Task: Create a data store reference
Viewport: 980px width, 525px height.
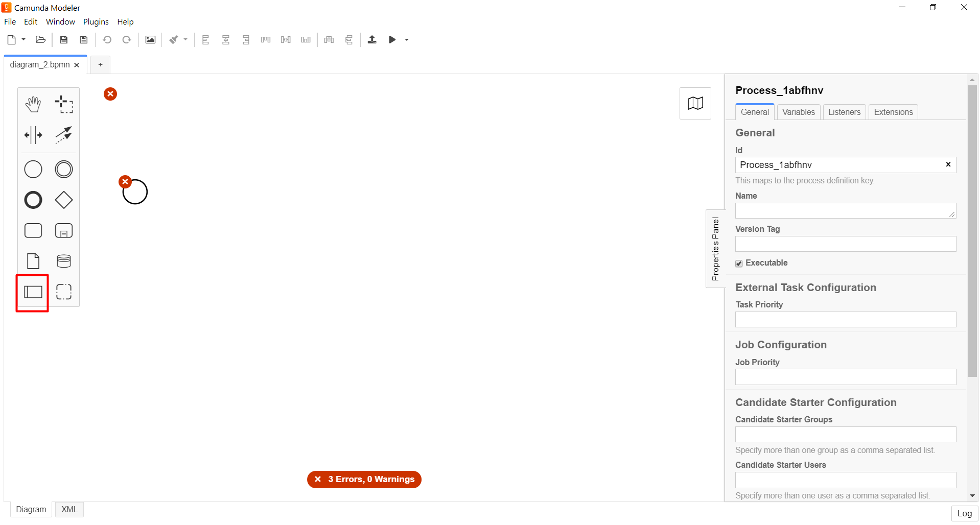Action: pos(64,261)
